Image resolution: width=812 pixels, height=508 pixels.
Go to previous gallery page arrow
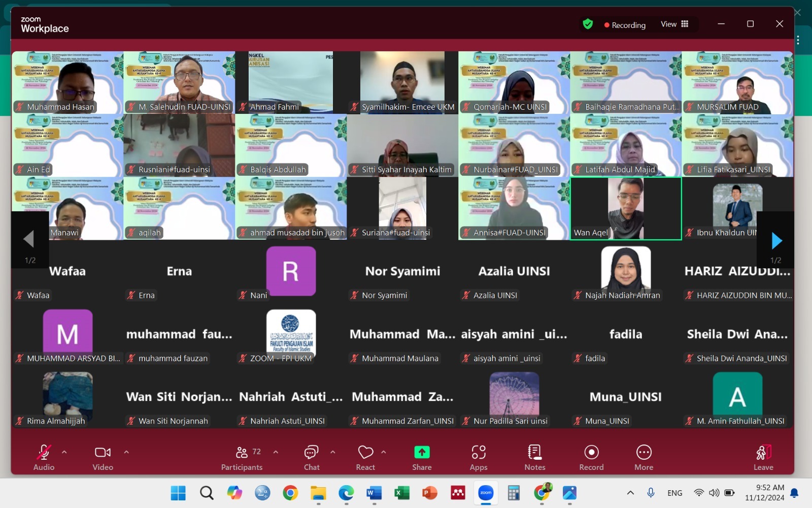(x=29, y=239)
